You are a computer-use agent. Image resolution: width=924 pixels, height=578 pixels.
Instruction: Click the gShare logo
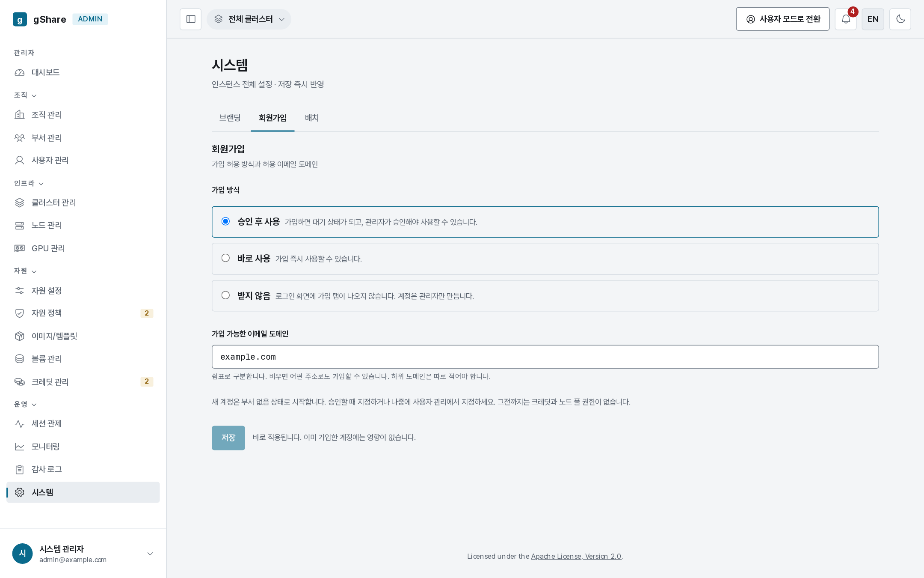pos(20,19)
